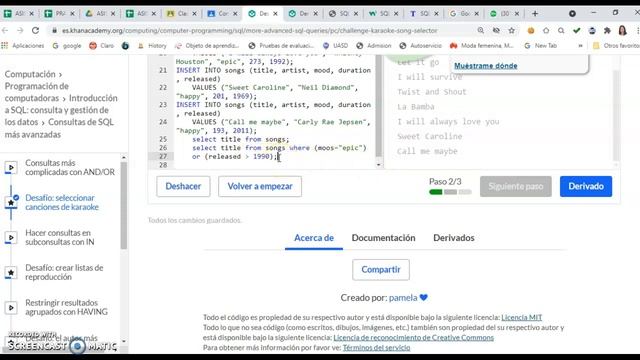Click the Compartir button
The width and height of the screenshot is (640, 360).
coord(381,270)
